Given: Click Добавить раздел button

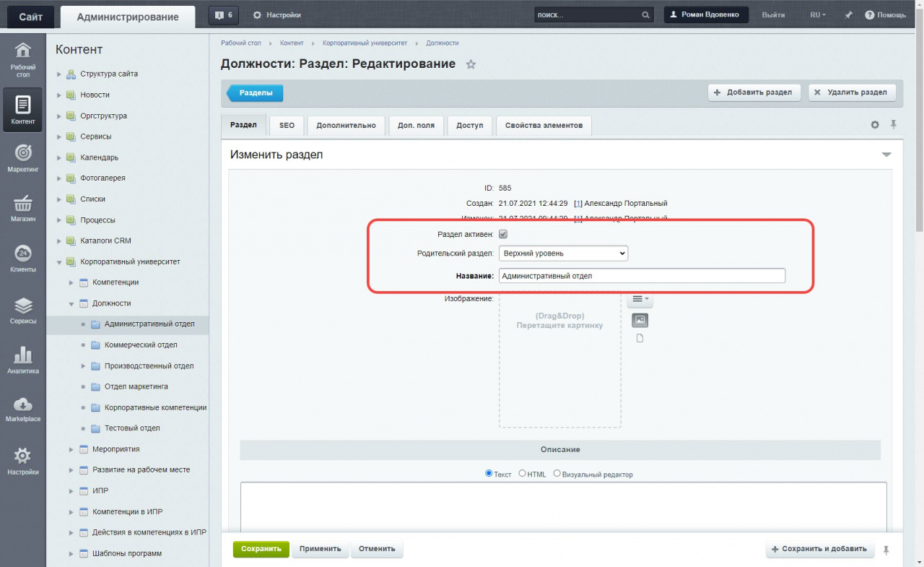Looking at the screenshot, I should [x=754, y=92].
